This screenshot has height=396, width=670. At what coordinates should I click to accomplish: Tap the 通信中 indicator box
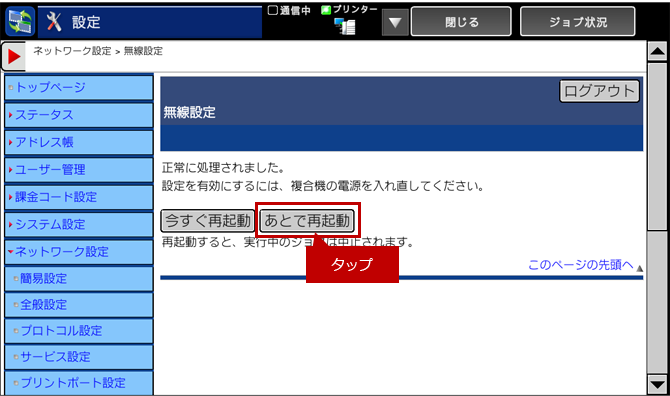273,10
